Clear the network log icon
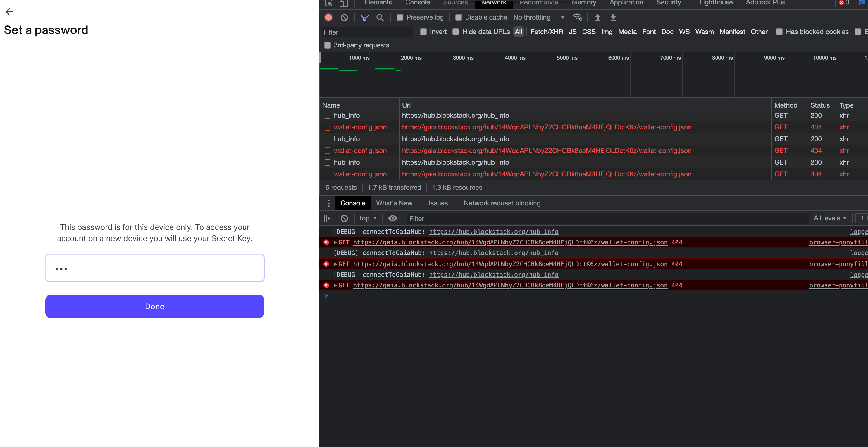 [x=344, y=17]
